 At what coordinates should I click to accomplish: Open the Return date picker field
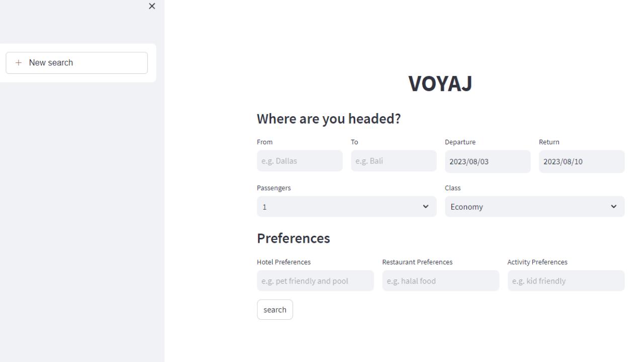581,161
